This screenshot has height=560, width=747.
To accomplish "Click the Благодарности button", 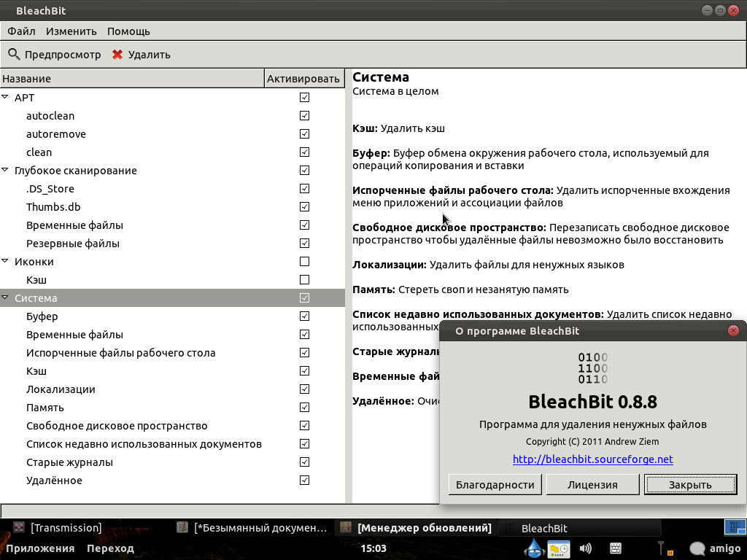I will pyautogui.click(x=495, y=485).
